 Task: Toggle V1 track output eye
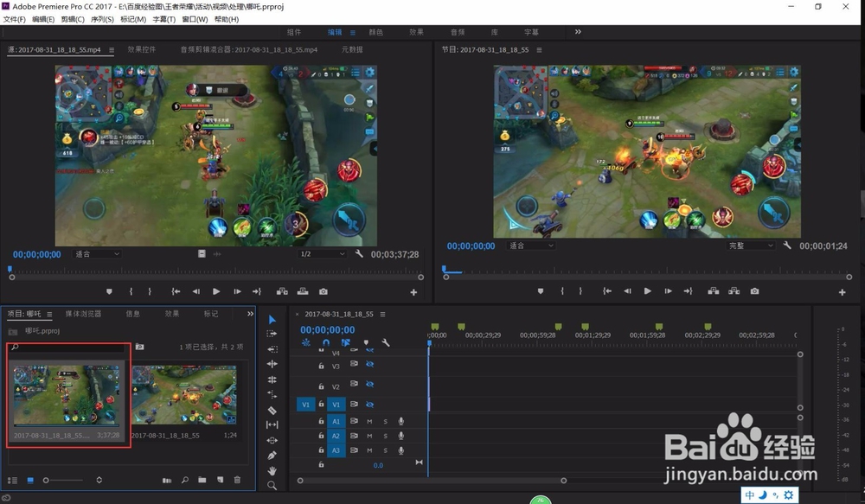point(370,405)
